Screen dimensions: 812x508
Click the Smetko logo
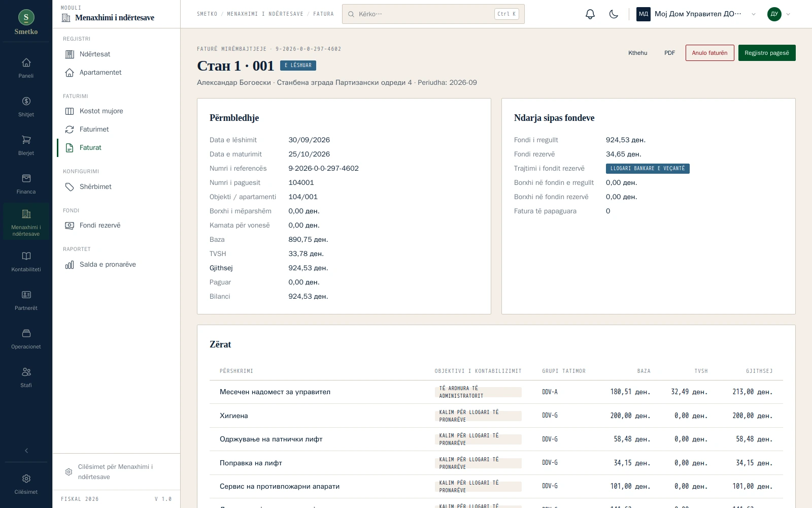pyautogui.click(x=26, y=22)
